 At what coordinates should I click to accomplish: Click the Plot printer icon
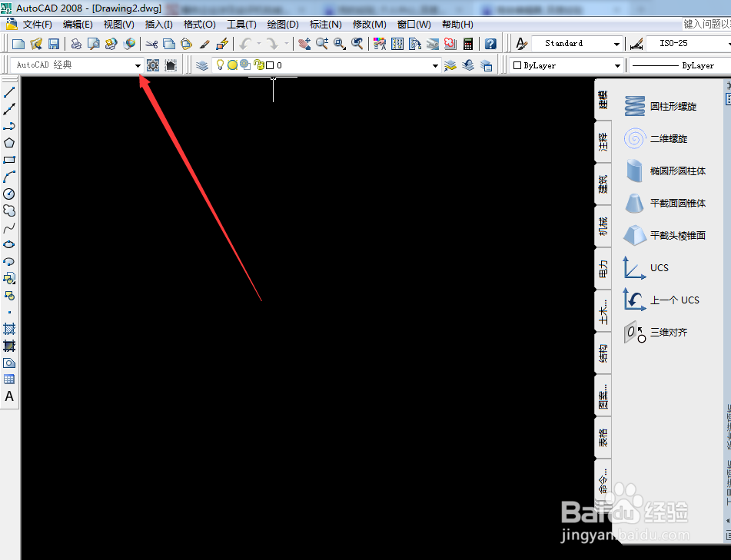coord(76,44)
